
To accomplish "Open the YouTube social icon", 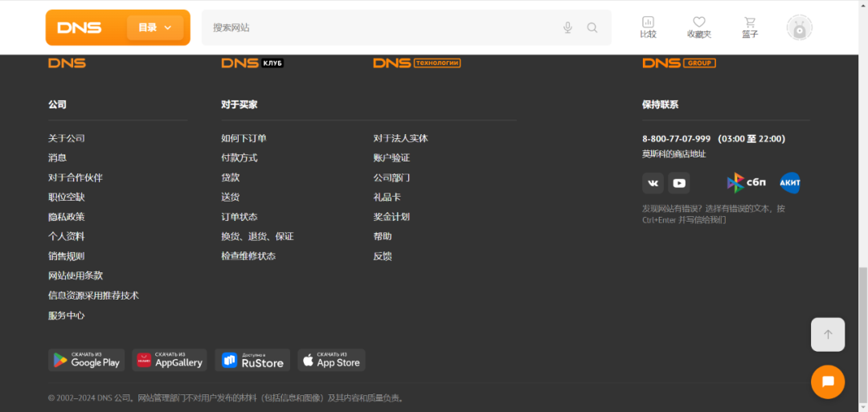I will point(678,183).
